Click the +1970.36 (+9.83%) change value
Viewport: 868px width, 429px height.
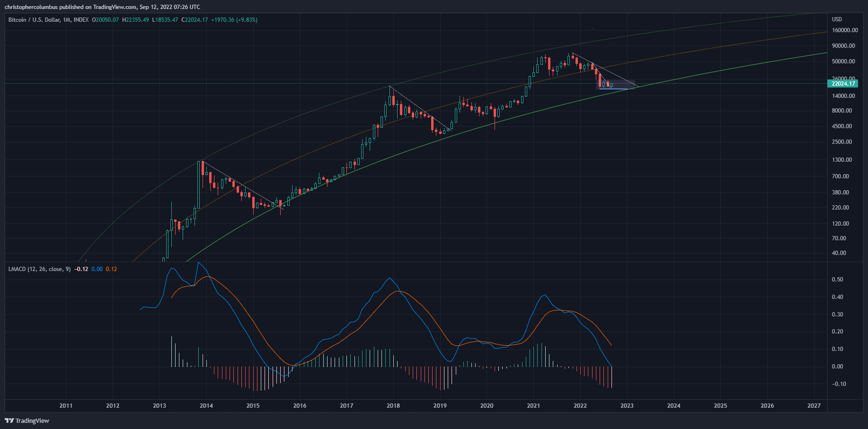234,20
